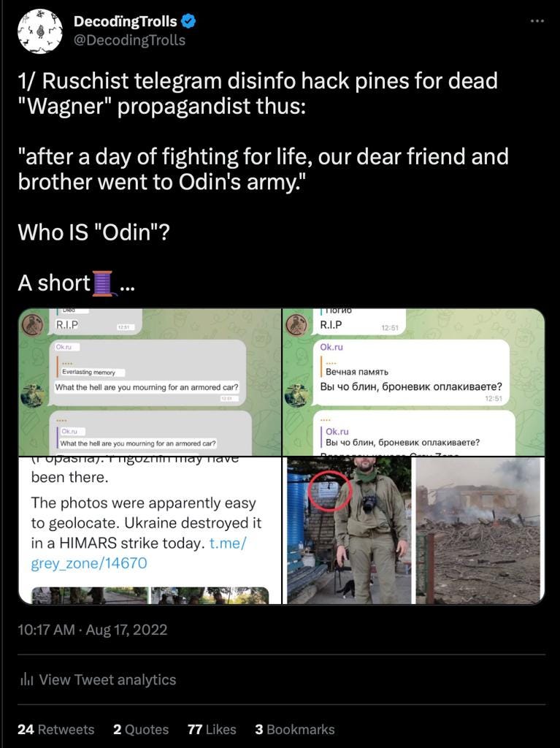Open the 10:17 AM Aug 17, 2022 timestamp
560x748 pixels.
point(93,630)
